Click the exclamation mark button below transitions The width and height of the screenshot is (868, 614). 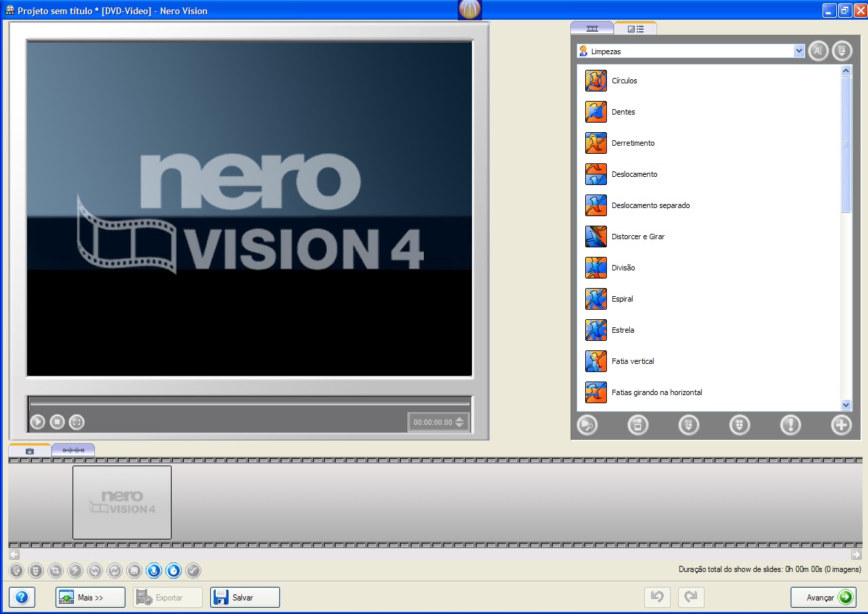click(791, 425)
